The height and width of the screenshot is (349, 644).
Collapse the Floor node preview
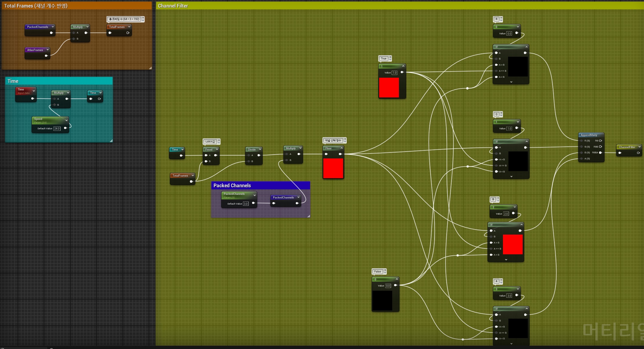(x=342, y=148)
